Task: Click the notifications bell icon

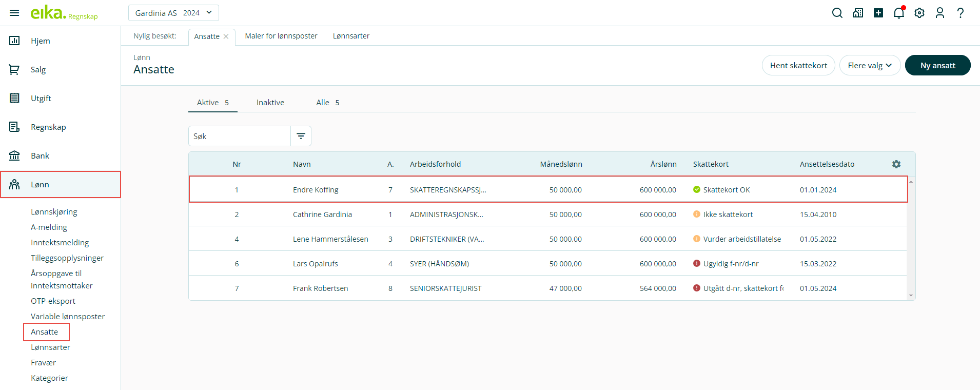Action: [x=898, y=13]
